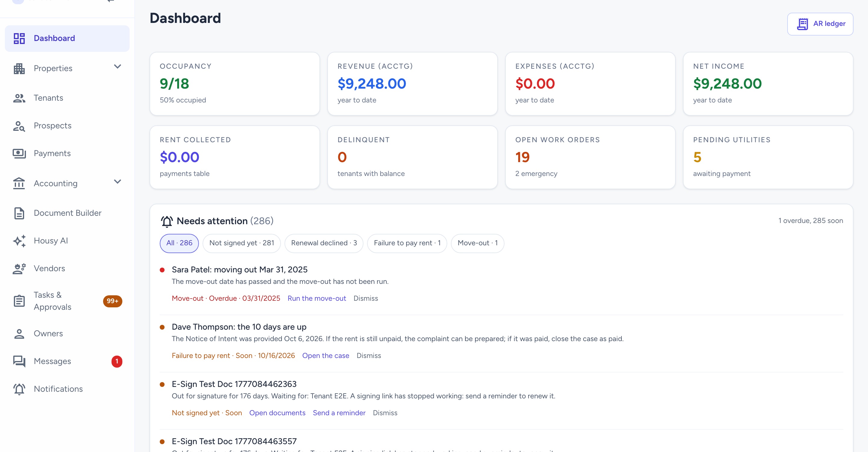Open the Open Work Orders card

click(x=590, y=157)
